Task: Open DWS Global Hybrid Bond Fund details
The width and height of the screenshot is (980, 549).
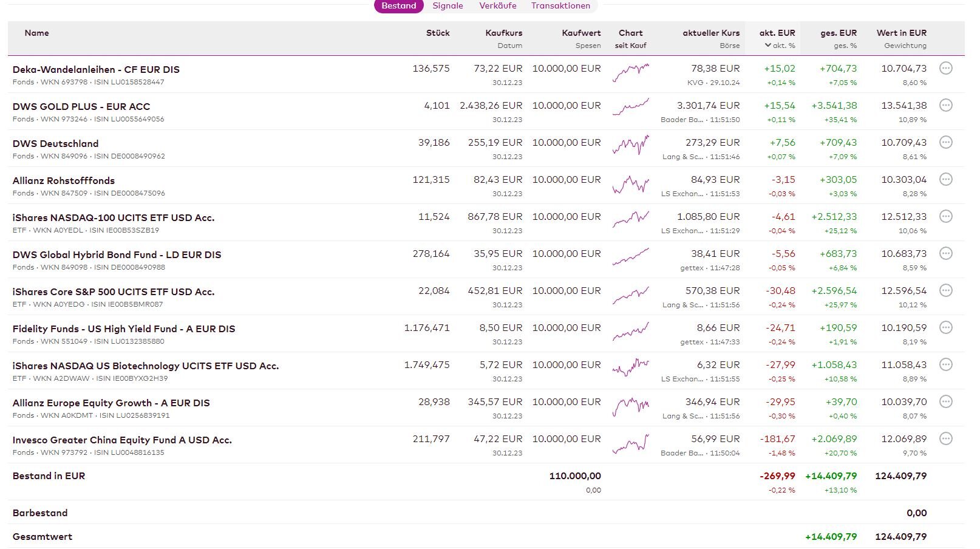Action: (x=117, y=254)
